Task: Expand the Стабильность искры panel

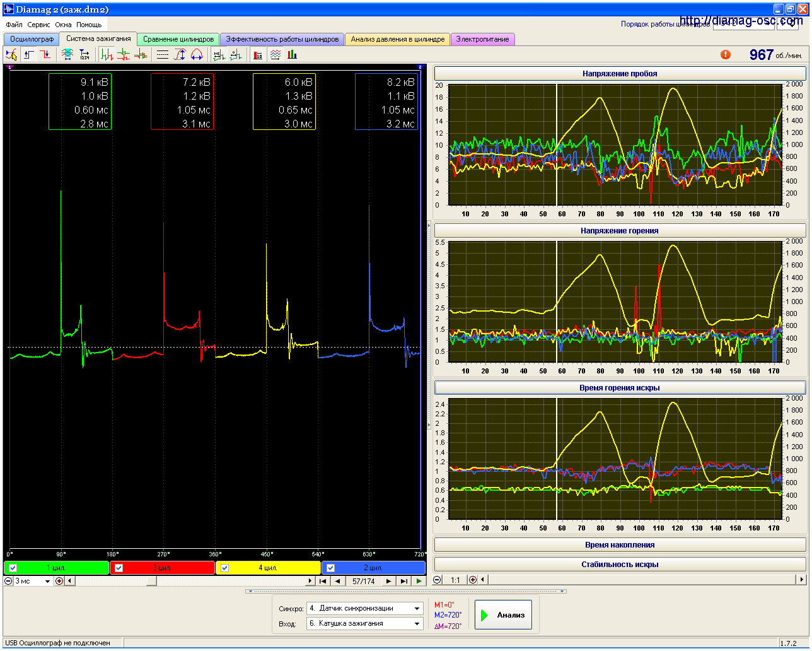Action: pyautogui.click(x=620, y=564)
